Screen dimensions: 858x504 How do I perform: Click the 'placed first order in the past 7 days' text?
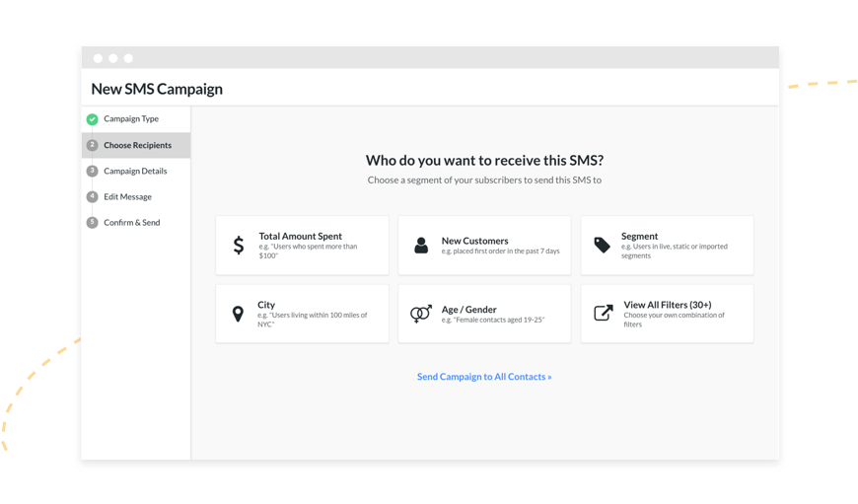501,252
